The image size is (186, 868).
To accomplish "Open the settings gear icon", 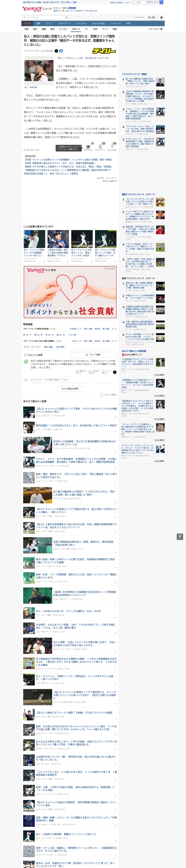I will 161,17.
